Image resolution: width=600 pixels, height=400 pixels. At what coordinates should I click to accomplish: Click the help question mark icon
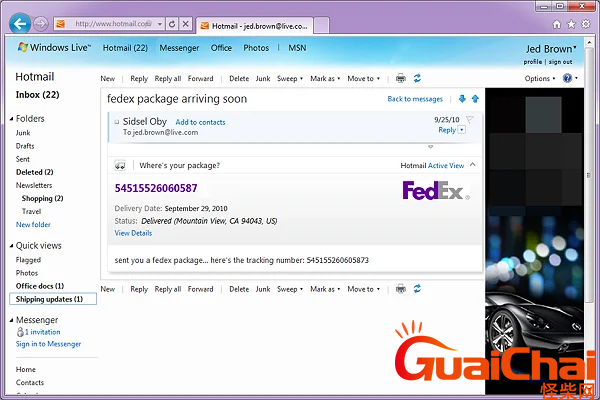567,78
